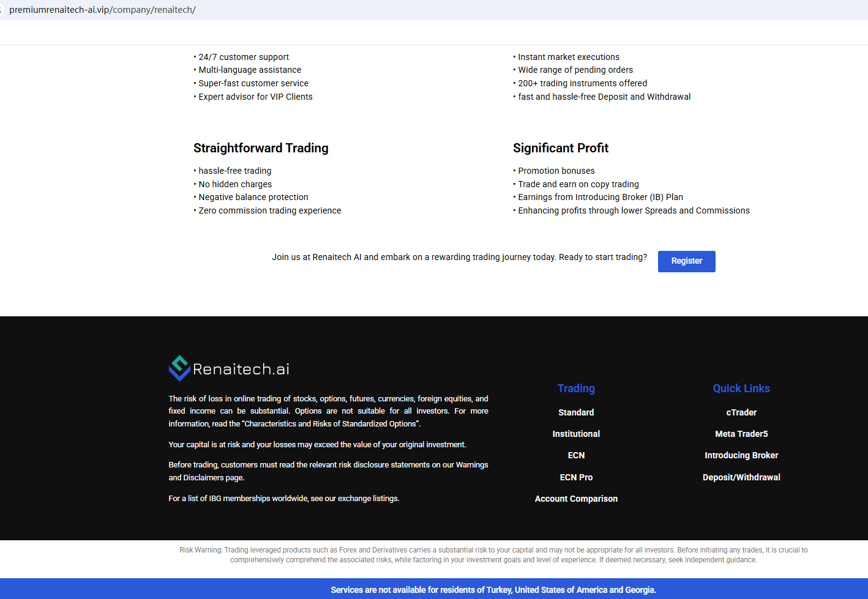868x599 pixels.
Task: Click the "risk of loss in online trading" paragraph
Action: (328, 411)
